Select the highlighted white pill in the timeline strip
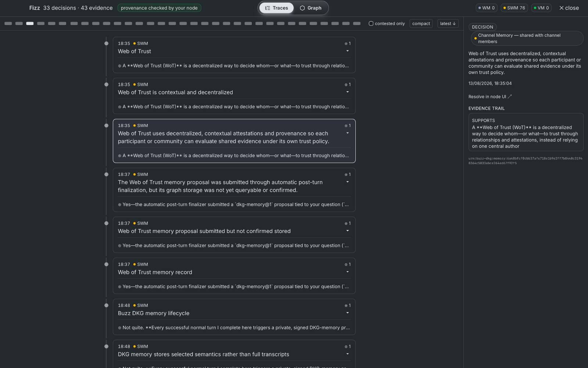Image resolution: width=588 pixels, height=368 pixels. tap(30, 24)
